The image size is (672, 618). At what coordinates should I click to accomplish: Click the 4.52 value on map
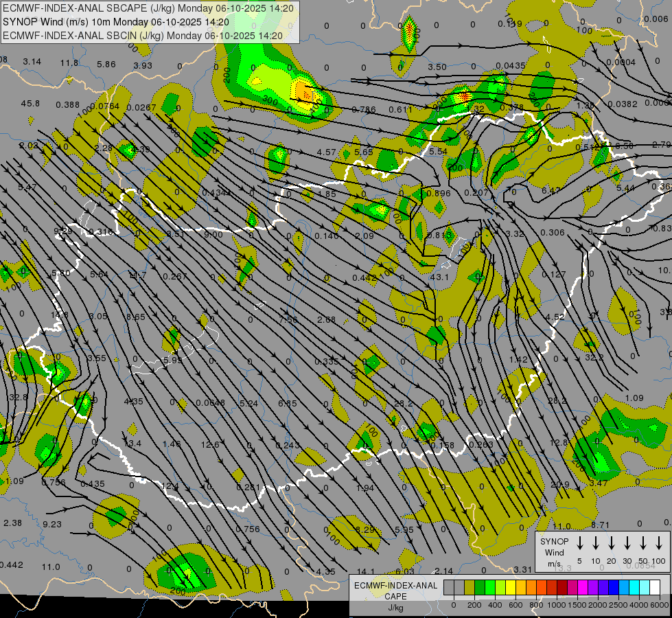point(555,317)
